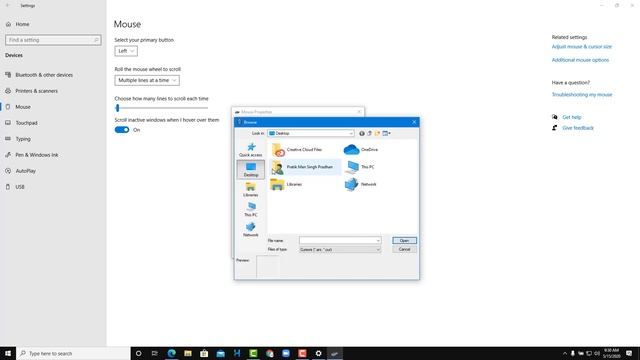Open Network in Browse places bar
Image resolution: width=640 pixels, height=360 pixels.
[251, 229]
